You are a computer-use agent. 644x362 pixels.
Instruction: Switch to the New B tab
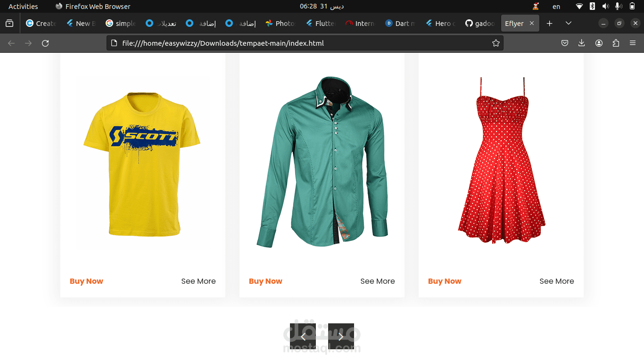(x=81, y=23)
